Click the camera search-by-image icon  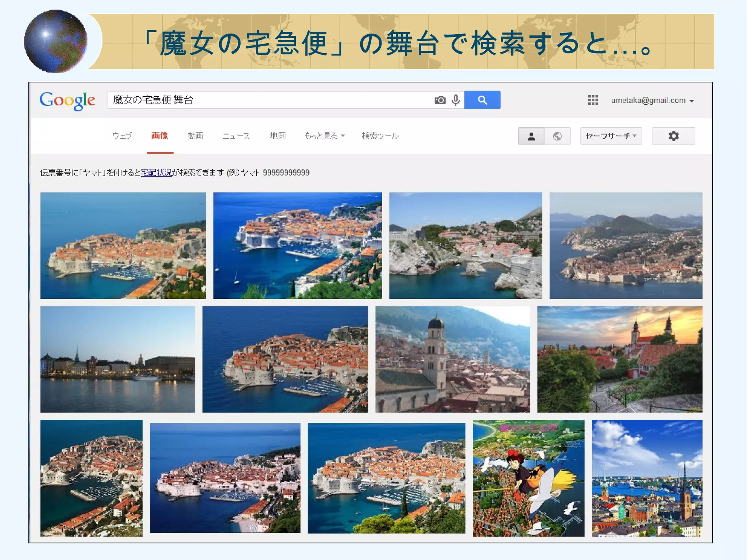point(440,100)
